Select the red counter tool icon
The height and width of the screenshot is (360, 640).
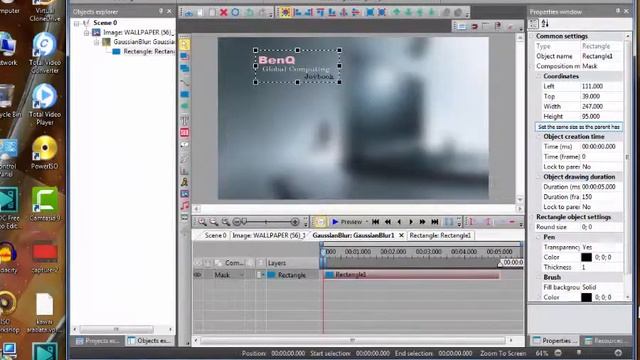coord(184,132)
